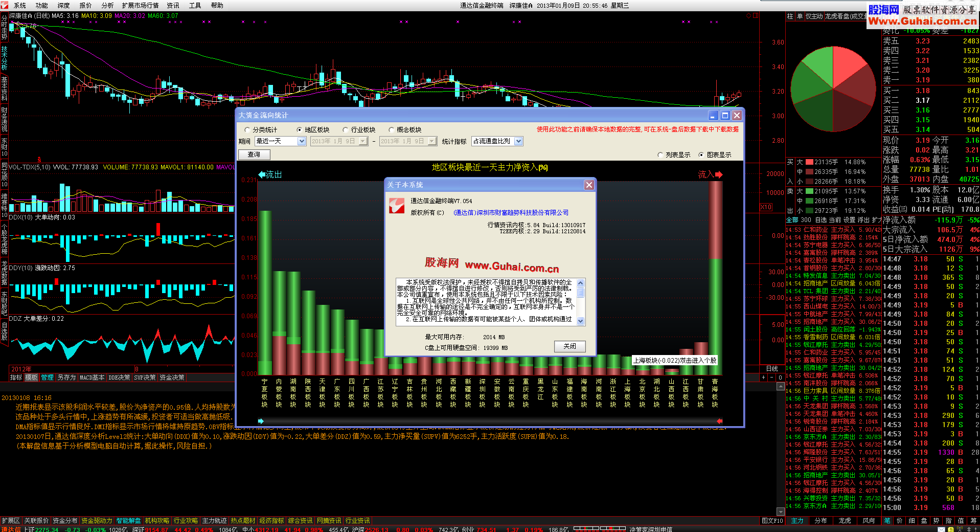Viewport: 980px width, 532px height.
Task: Click the minus zoom button under the chart
Action: (x=772, y=378)
